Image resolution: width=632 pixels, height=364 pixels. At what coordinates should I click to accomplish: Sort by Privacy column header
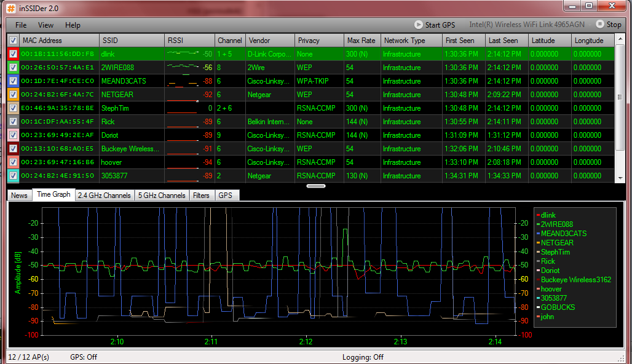coord(319,41)
